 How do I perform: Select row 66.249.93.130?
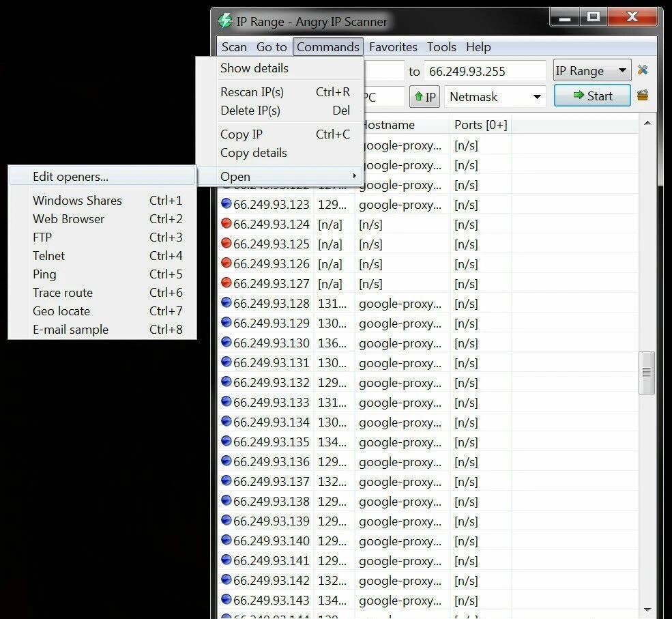[428, 343]
